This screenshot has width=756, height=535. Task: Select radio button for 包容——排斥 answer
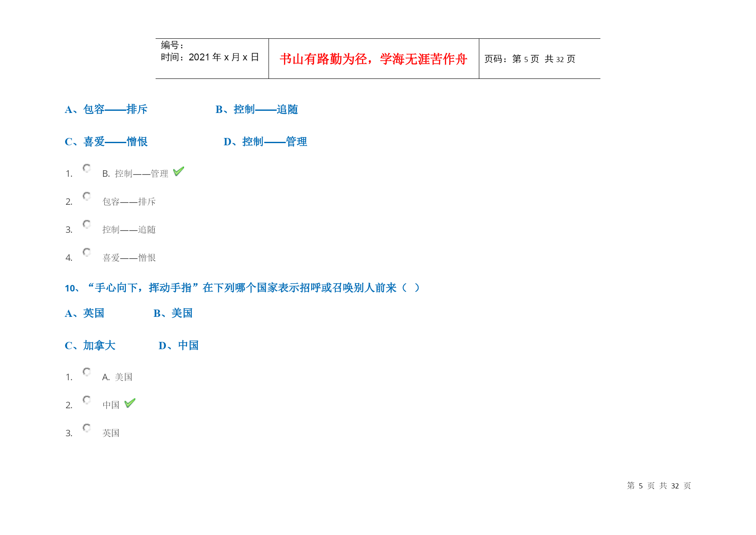tap(87, 196)
